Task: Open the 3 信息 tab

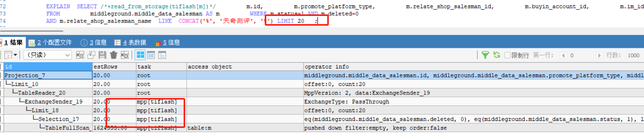Action: [94, 42]
